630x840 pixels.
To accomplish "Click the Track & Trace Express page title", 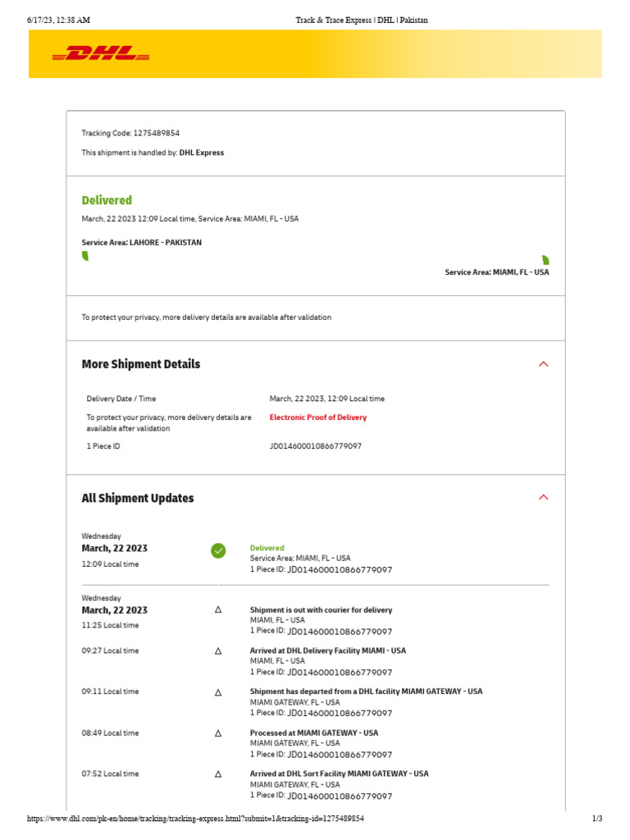I will coord(362,20).
